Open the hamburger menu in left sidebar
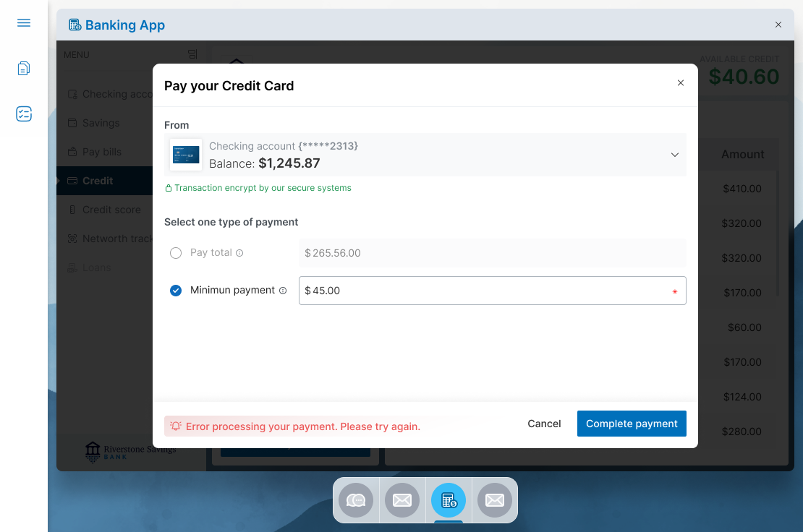The image size is (803, 532). [x=24, y=23]
